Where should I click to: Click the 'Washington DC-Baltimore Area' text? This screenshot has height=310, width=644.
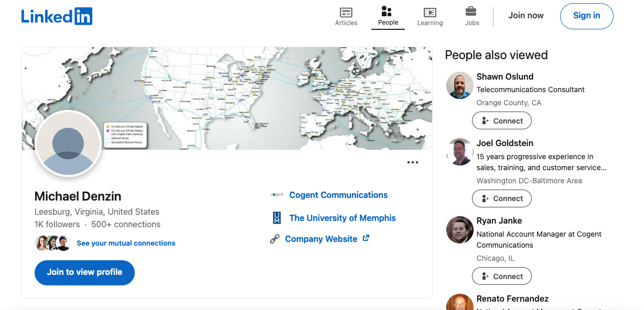(529, 181)
